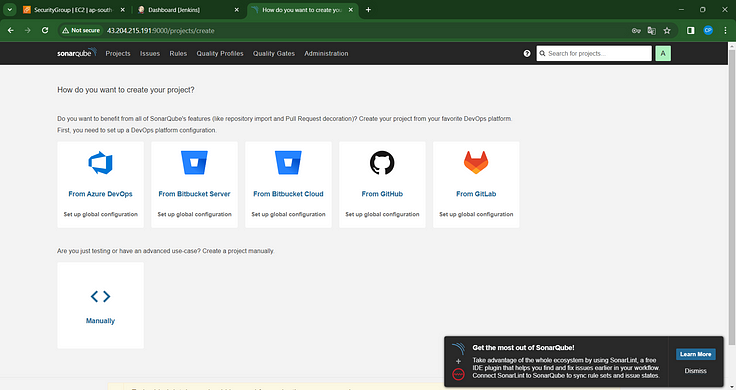Expand the browser tab search chevron
Image resolution: width=736 pixels, height=390 pixels.
tap(9, 9)
